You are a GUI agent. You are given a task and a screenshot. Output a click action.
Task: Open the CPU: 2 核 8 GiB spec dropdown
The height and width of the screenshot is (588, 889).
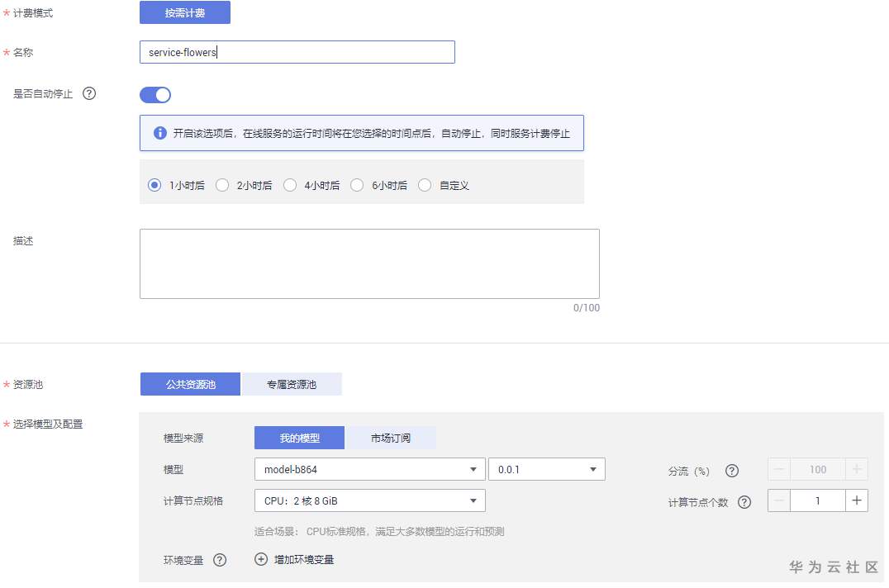369,500
